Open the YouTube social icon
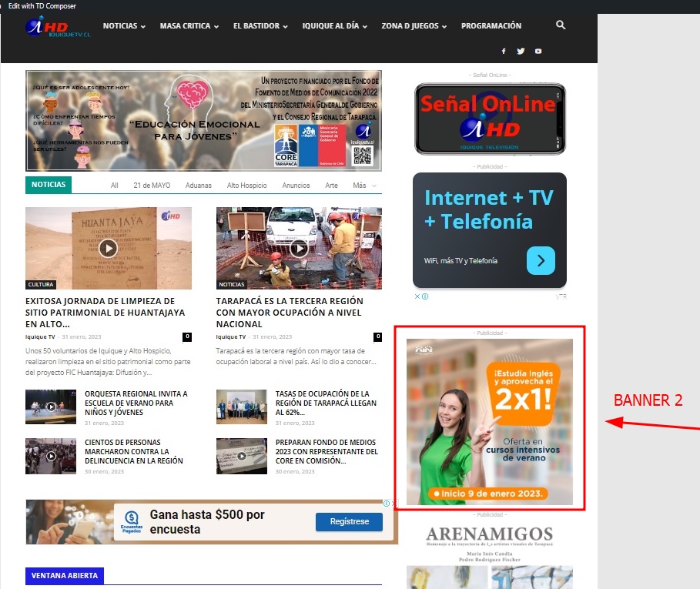Viewport: 700px width, 589px height. (x=538, y=52)
